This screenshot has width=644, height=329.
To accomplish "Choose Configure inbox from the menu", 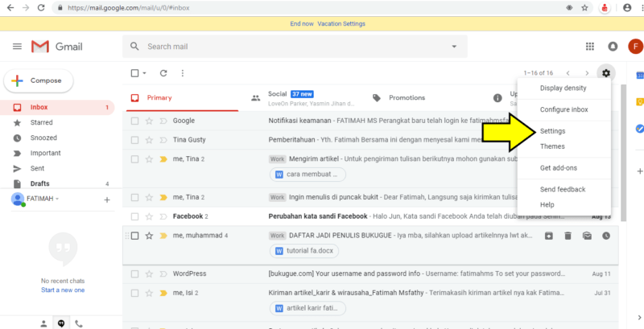I will pos(564,109).
